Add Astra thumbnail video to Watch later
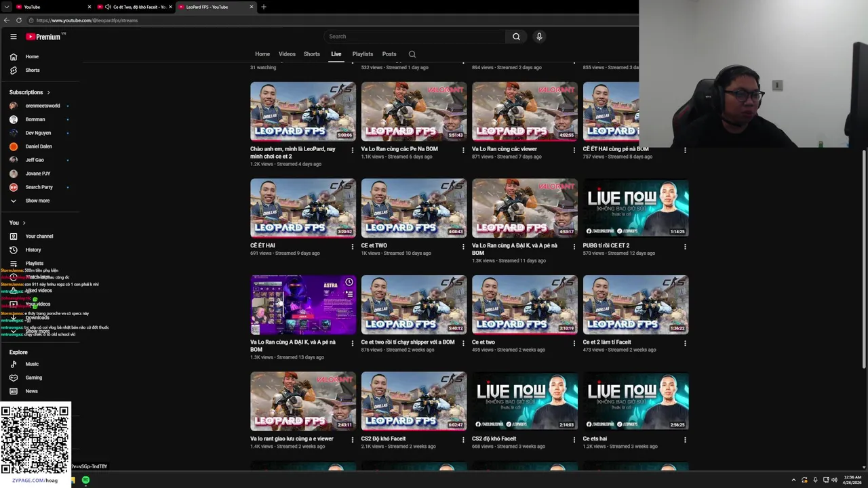868x488 pixels. [349, 282]
